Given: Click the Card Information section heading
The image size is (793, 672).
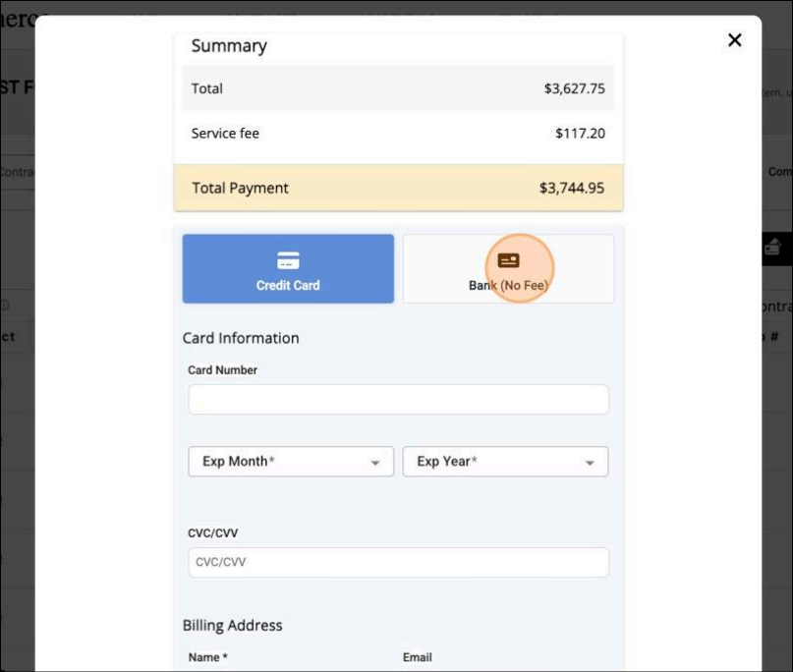Looking at the screenshot, I should (x=241, y=338).
